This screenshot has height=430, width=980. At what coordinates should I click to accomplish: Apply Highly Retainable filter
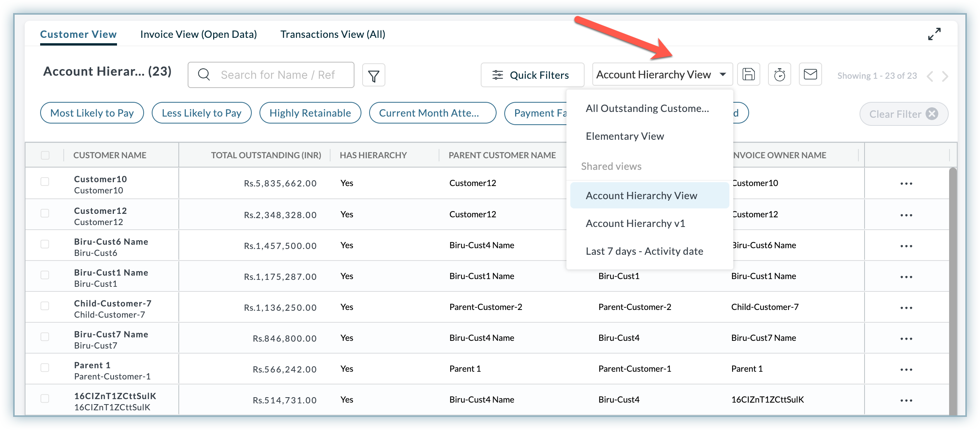[x=310, y=113]
